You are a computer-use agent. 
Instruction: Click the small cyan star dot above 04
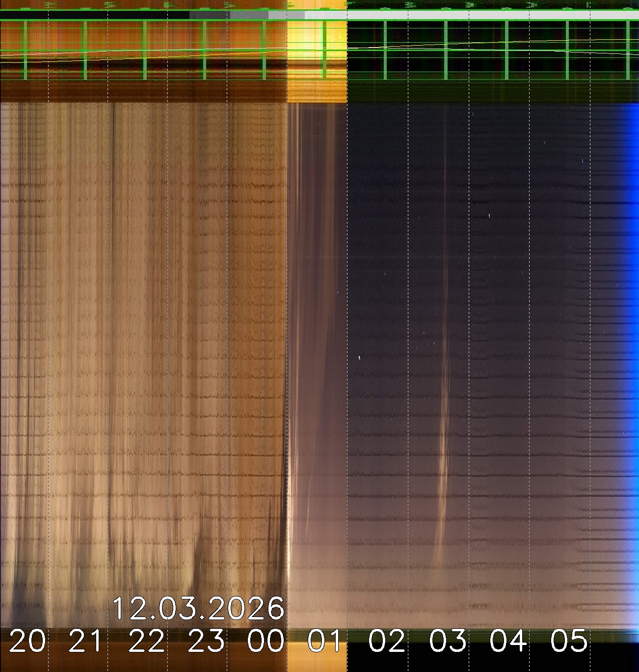(489, 216)
